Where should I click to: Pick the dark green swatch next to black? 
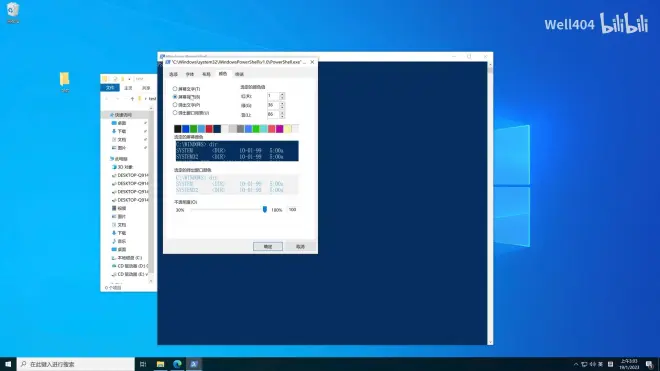pyautogui.click(x=193, y=129)
